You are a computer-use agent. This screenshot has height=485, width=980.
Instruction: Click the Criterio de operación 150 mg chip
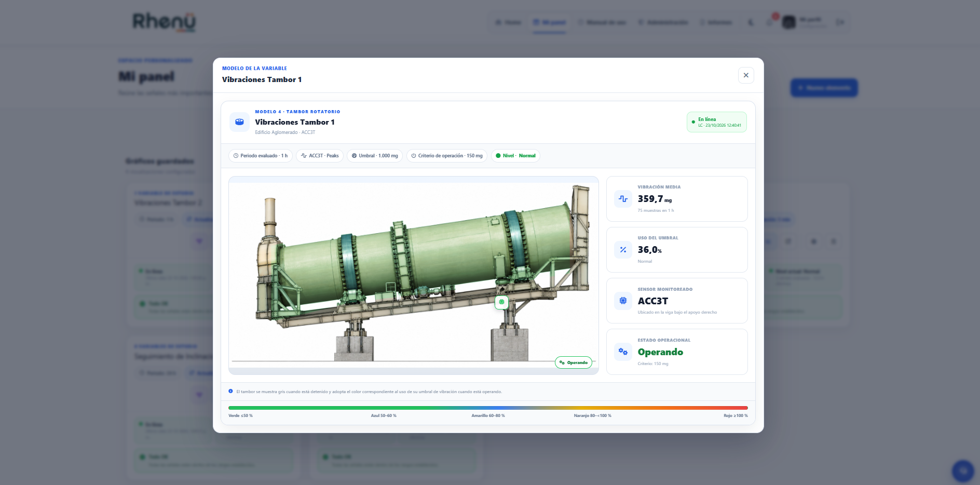pyautogui.click(x=447, y=156)
